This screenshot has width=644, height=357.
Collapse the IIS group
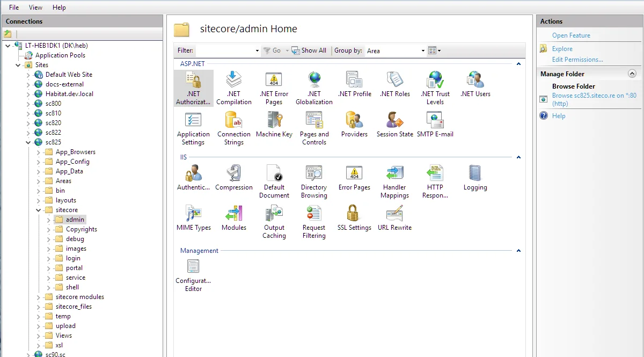(x=518, y=157)
